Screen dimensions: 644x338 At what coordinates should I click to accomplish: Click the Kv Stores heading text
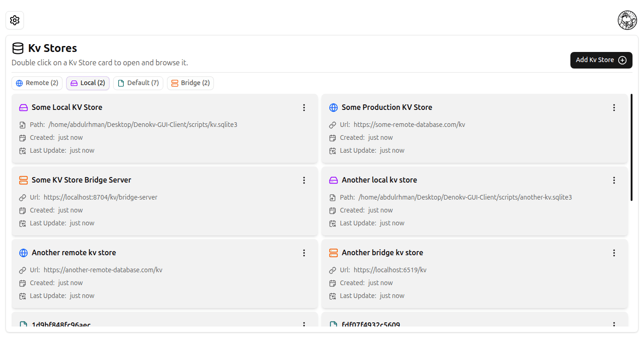(x=52, y=48)
